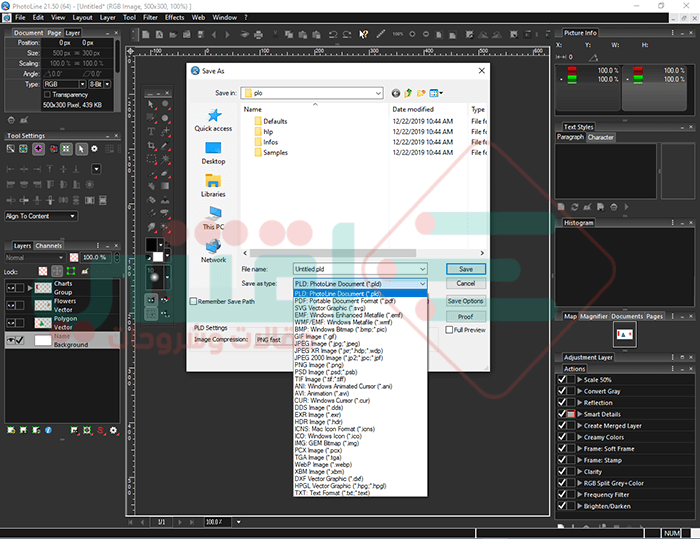Screen dimensions: 700x539
Task: Open This PC in the Save As sidebar
Action: tap(213, 218)
